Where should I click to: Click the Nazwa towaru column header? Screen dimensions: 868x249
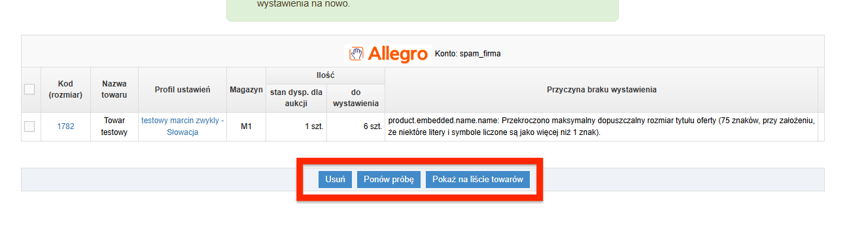pos(114,89)
